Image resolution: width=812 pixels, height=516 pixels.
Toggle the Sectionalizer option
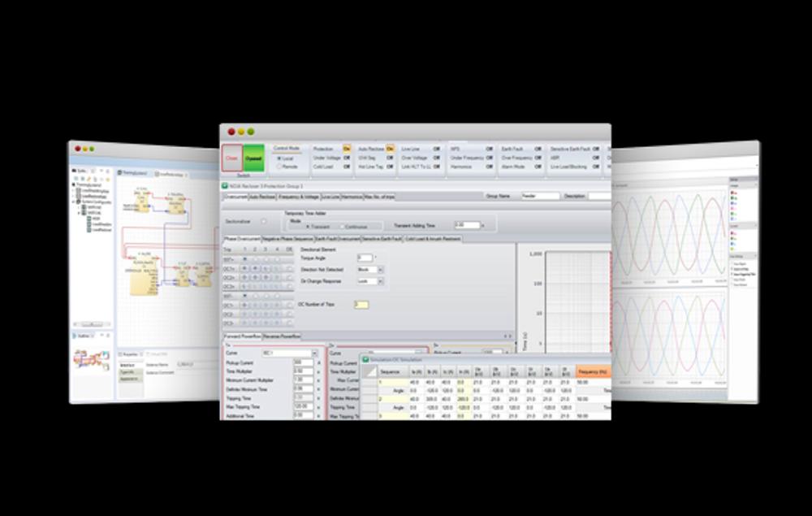264,221
